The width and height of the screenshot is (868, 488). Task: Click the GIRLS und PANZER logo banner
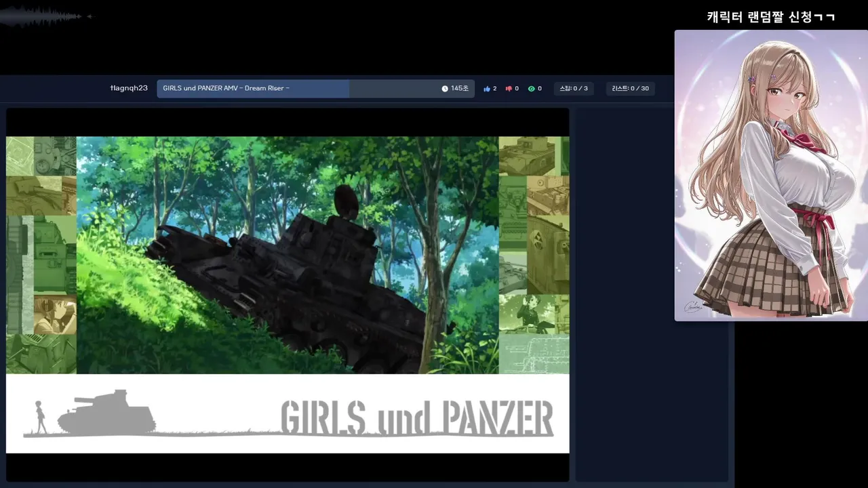288,413
